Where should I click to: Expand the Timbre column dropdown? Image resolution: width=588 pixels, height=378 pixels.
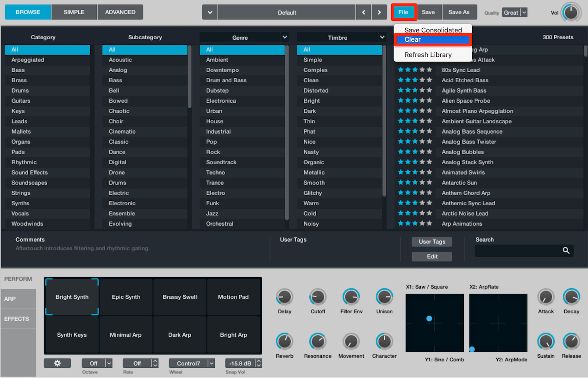coord(382,37)
